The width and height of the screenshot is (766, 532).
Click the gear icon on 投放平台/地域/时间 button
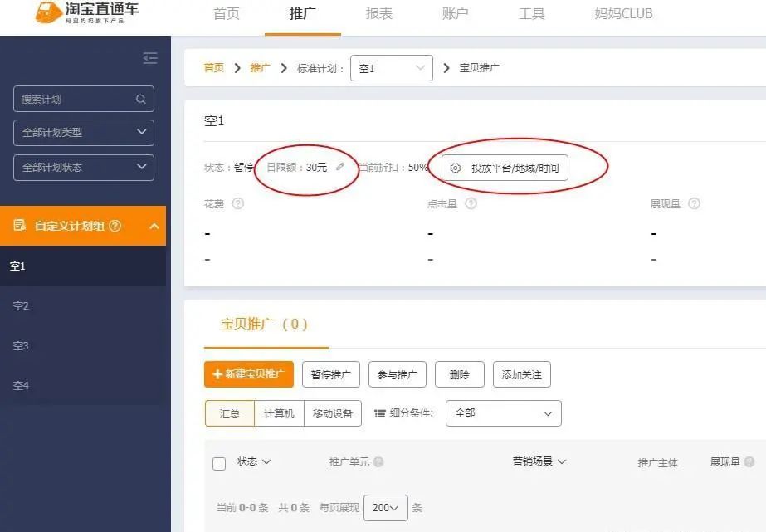tap(454, 168)
